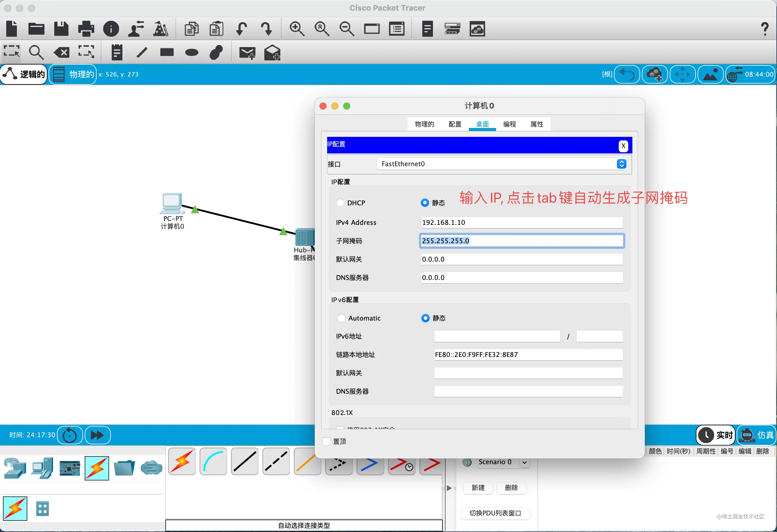Select the Delete tool
The height and width of the screenshot is (532, 777).
62,52
